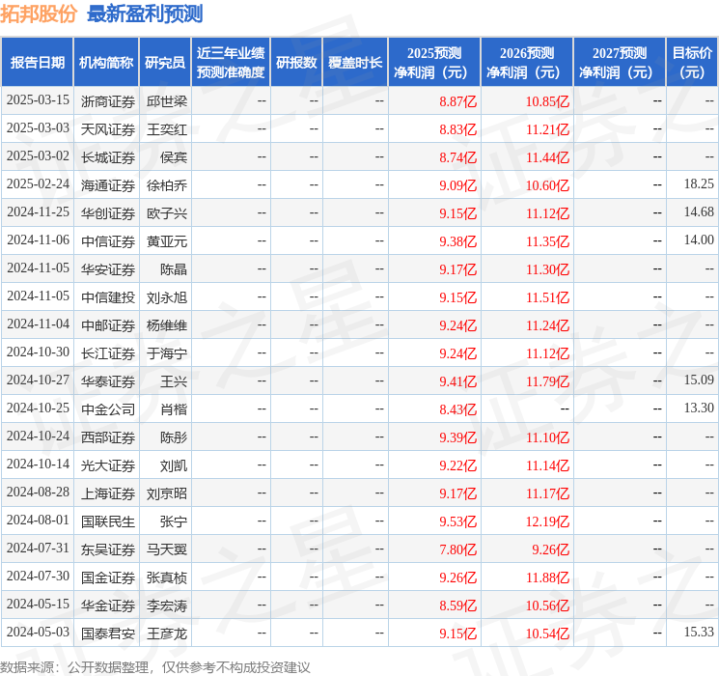Click 8.87亿 profit forecast value
This screenshot has width=719, height=676.
[458, 101]
